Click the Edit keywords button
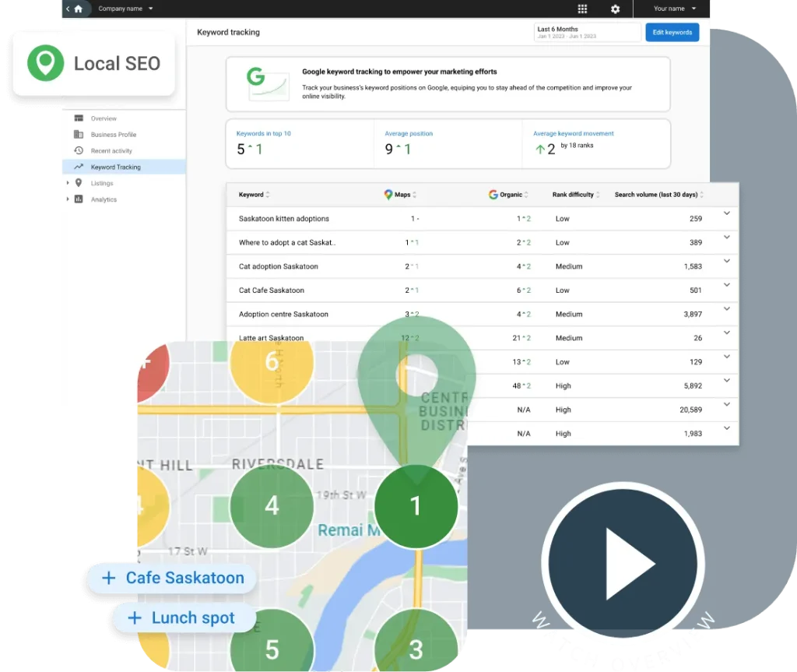The height and width of the screenshot is (672, 797). point(672,32)
